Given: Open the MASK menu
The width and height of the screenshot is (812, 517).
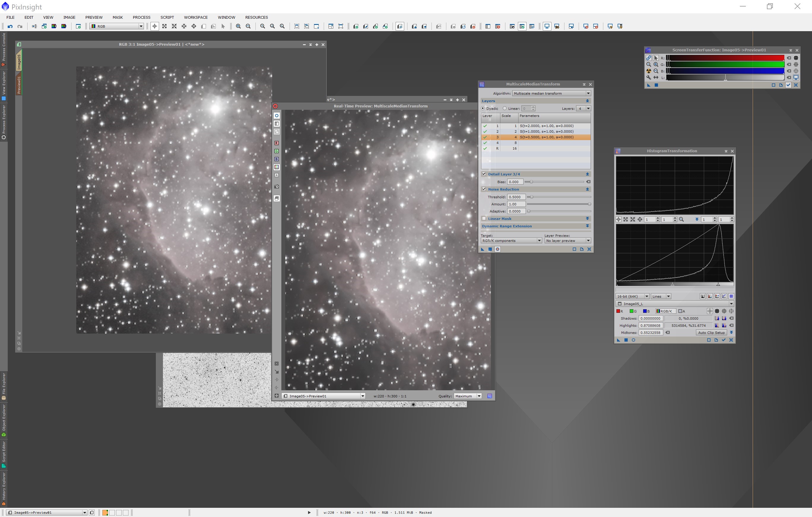Looking at the screenshot, I should (118, 17).
